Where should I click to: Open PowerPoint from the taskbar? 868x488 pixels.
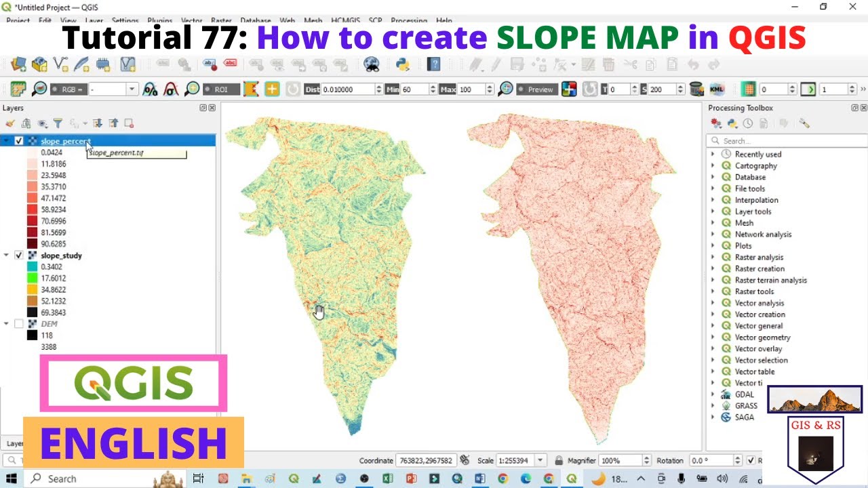click(x=411, y=479)
